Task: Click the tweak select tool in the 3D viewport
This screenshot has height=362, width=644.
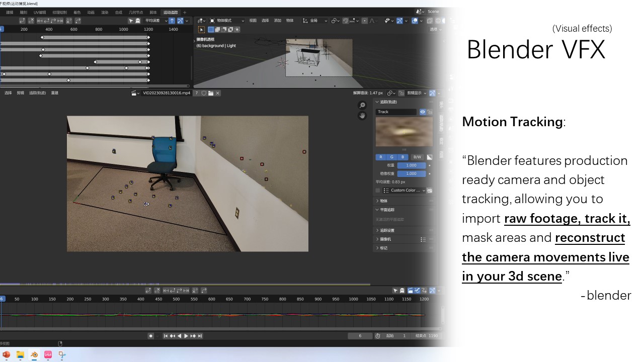Action: (x=201, y=30)
